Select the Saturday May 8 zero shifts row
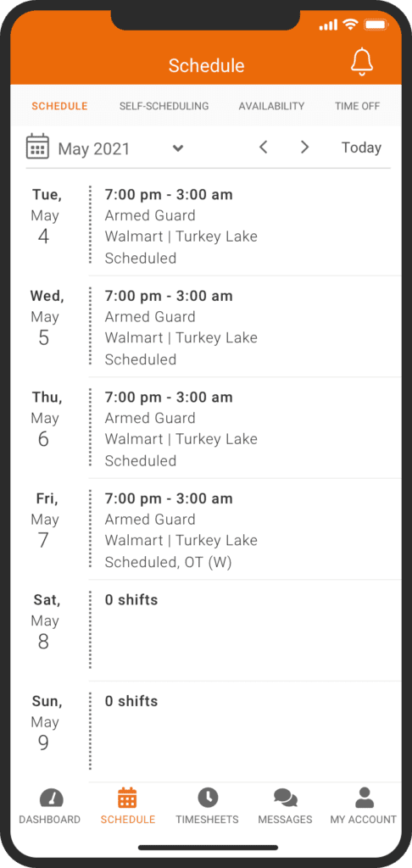This screenshot has height=868, width=412. [245, 631]
